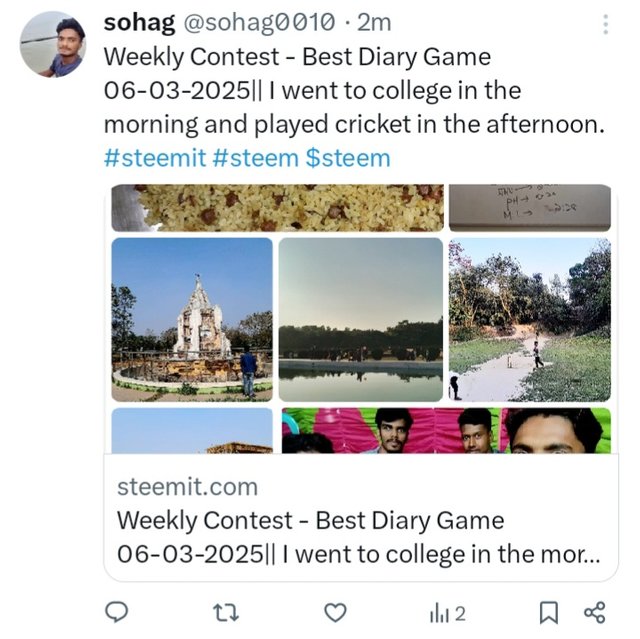Repost this tweet using the retweet icon
Image resolution: width=640 pixels, height=639 pixels.
point(225,611)
